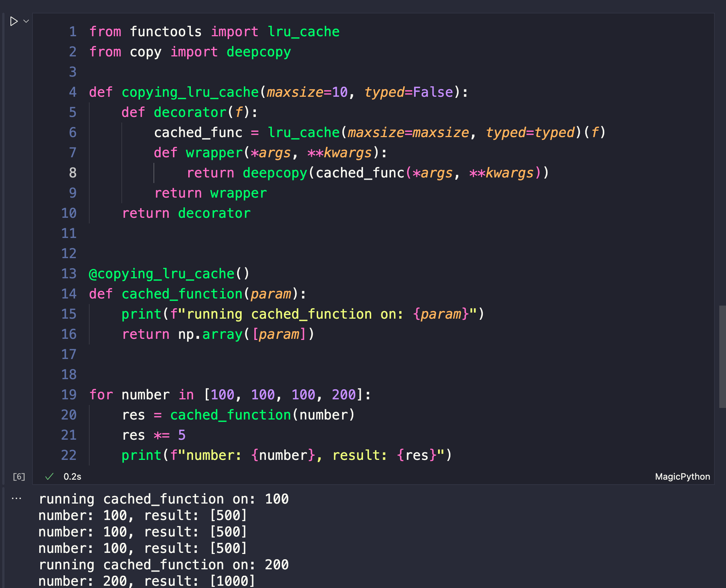Place cursor on maxsize=10 parameter on line 4
The height and width of the screenshot is (588, 726).
click(307, 92)
